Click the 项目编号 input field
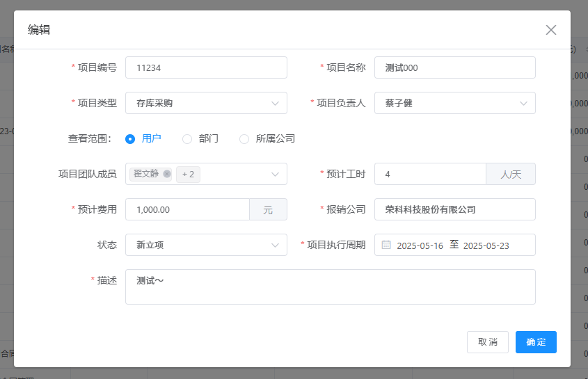Image resolution: width=588 pixels, height=379 pixels. coord(206,67)
